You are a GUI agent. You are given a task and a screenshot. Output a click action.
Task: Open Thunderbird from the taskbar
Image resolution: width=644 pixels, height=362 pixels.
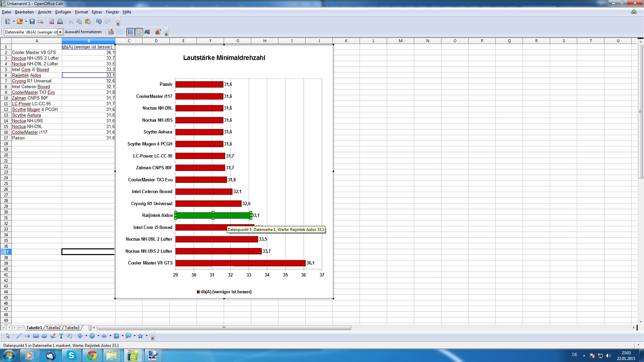click(51, 355)
